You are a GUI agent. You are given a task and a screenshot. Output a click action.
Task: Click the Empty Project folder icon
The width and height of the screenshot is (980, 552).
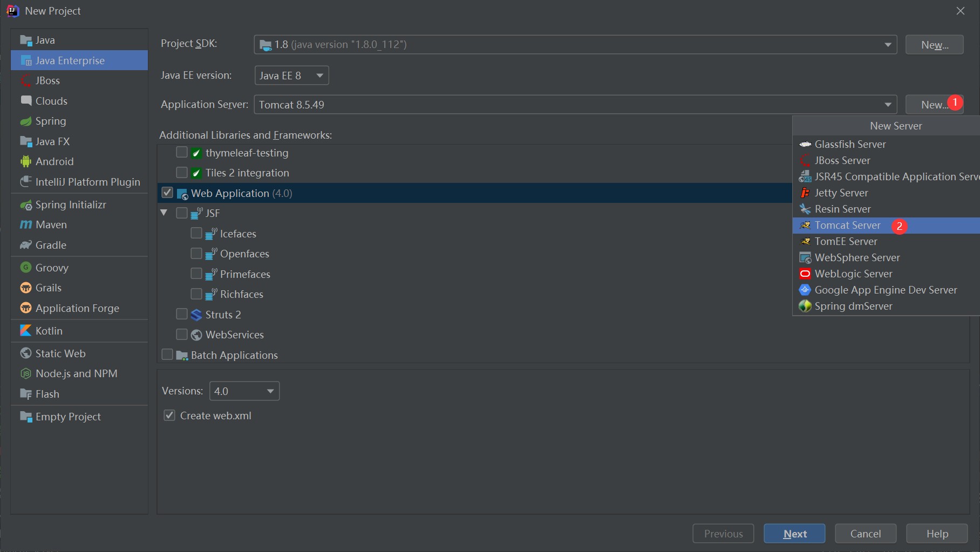pyautogui.click(x=26, y=417)
